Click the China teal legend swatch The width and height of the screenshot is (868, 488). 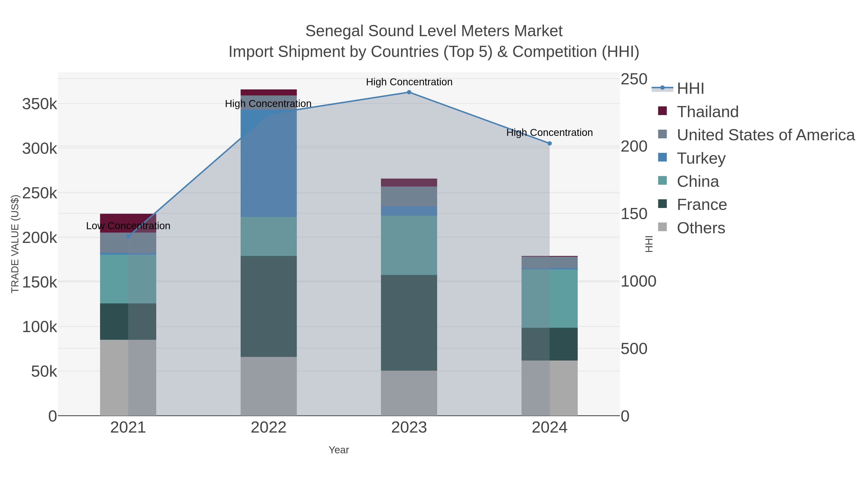[x=663, y=180]
